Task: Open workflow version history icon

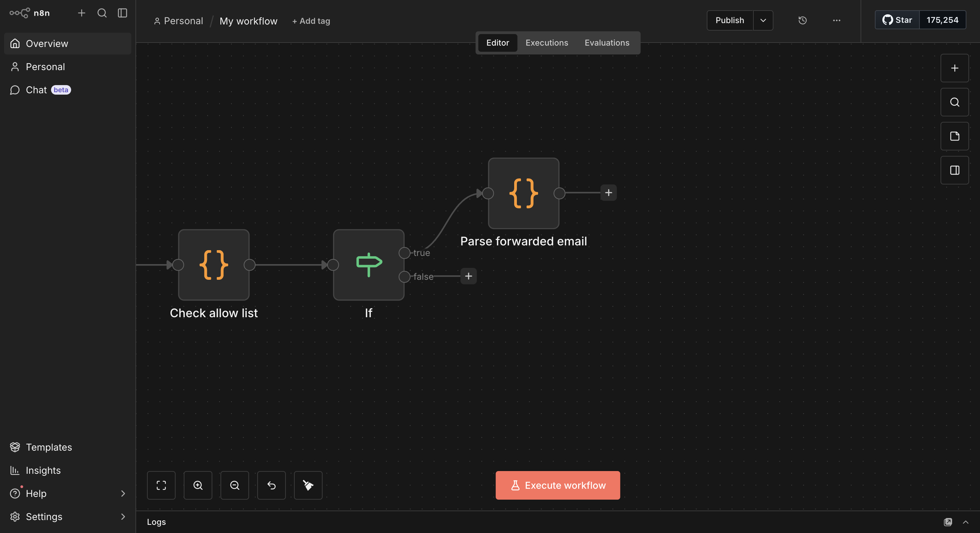Action: pos(802,20)
